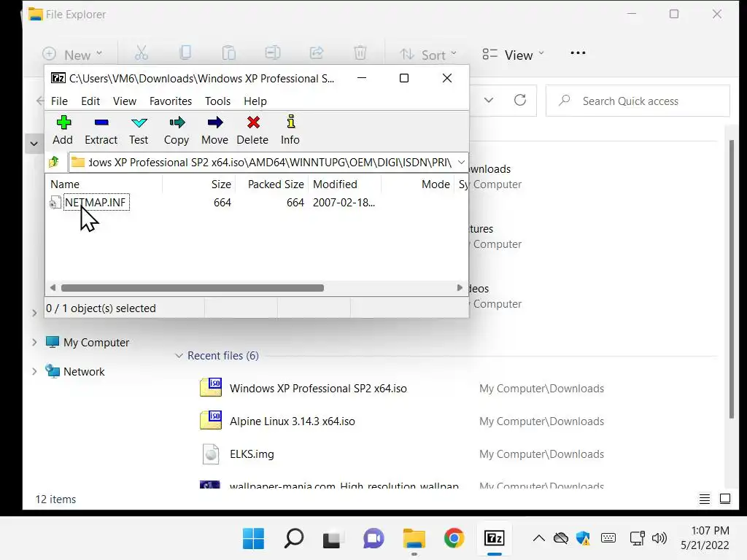Switch to details list view in File Explorer

click(705, 499)
